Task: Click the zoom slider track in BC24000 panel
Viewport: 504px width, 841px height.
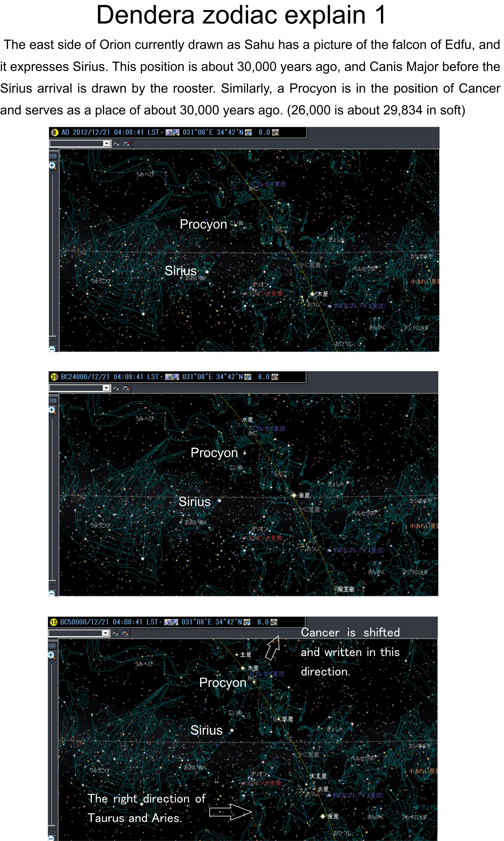Action: click(x=52, y=500)
